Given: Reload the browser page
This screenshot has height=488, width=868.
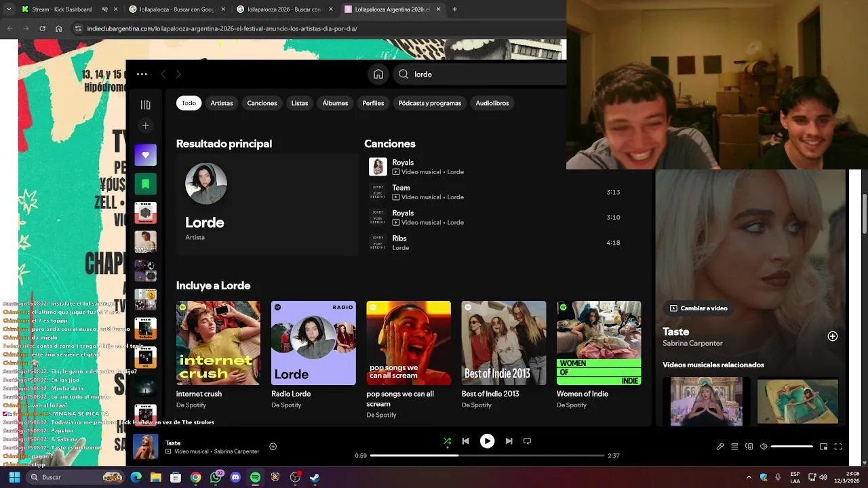Looking at the screenshot, I should point(42,28).
